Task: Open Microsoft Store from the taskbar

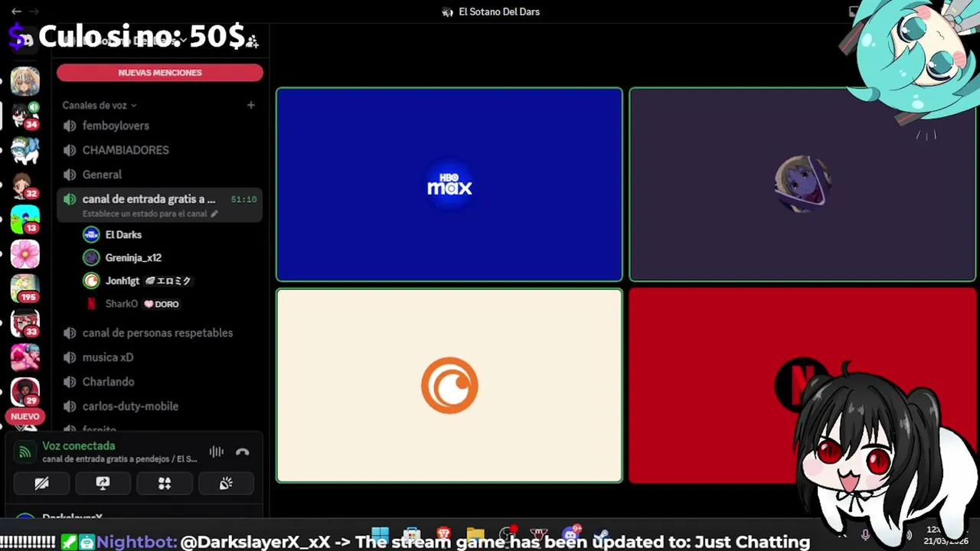Action: click(412, 533)
